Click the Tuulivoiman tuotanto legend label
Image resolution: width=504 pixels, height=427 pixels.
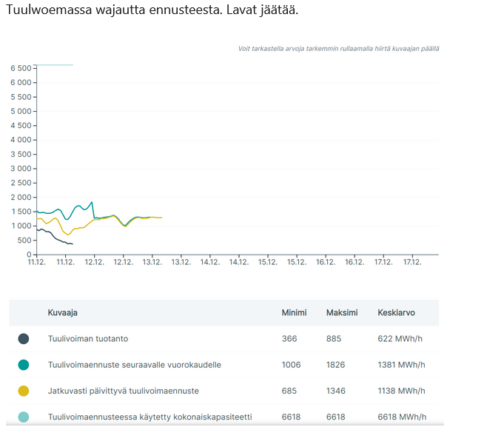(x=88, y=339)
